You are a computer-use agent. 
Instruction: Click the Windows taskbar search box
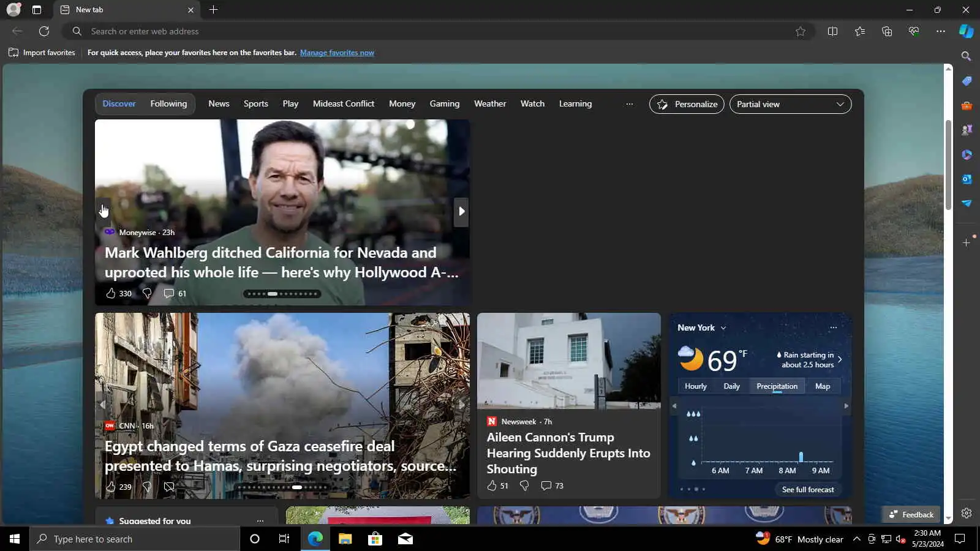pos(135,539)
